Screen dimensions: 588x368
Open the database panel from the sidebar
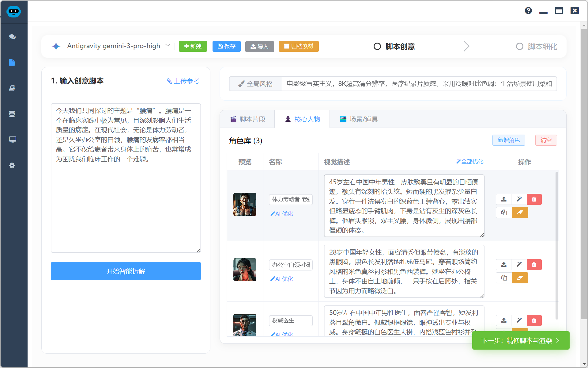[12, 114]
